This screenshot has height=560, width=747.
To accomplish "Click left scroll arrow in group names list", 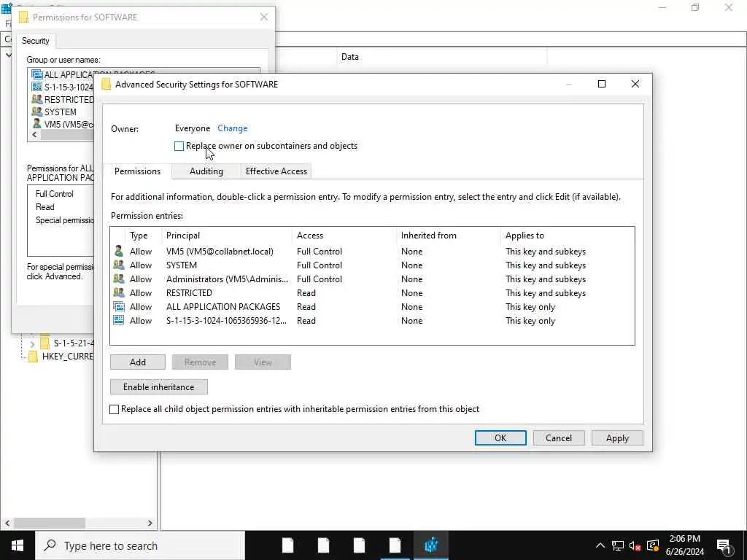I will (x=34, y=135).
